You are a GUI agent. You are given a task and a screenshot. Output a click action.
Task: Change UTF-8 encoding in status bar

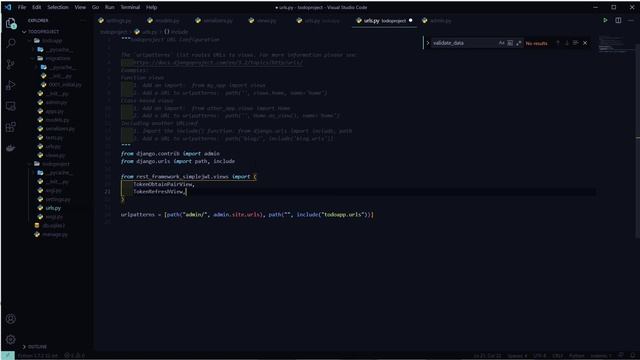point(539,356)
